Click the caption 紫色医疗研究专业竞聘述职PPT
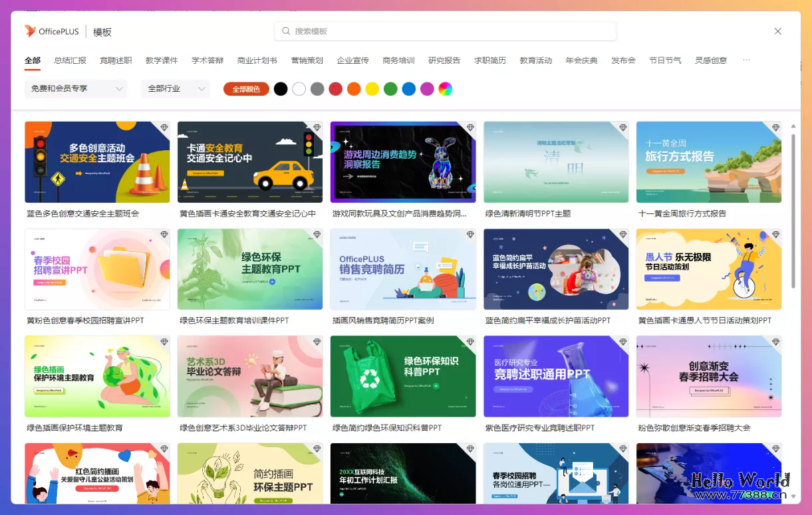The height and width of the screenshot is (515, 812). tap(540, 428)
